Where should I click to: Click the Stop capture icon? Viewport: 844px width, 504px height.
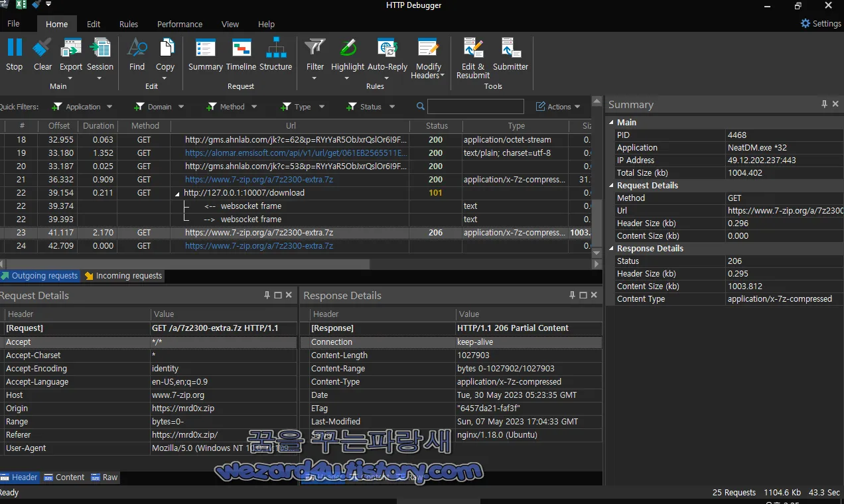(14, 48)
